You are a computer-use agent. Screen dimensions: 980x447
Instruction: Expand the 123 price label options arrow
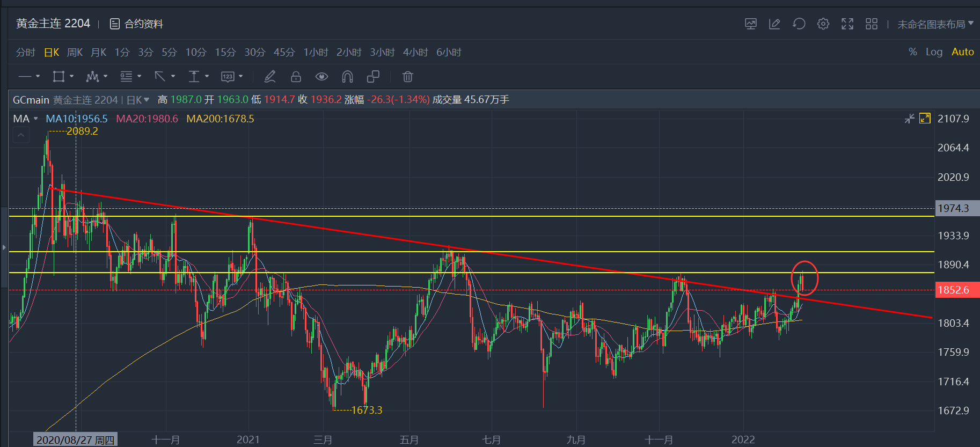coord(240,76)
